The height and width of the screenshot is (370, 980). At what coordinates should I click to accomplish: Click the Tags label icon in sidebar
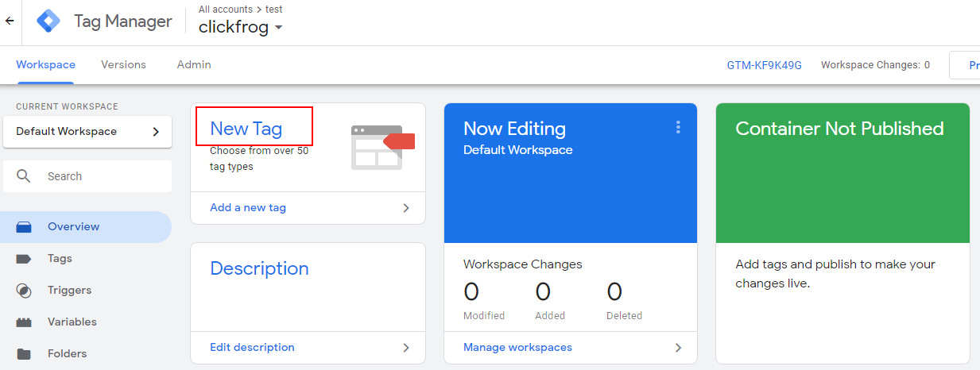pos(24,259)
